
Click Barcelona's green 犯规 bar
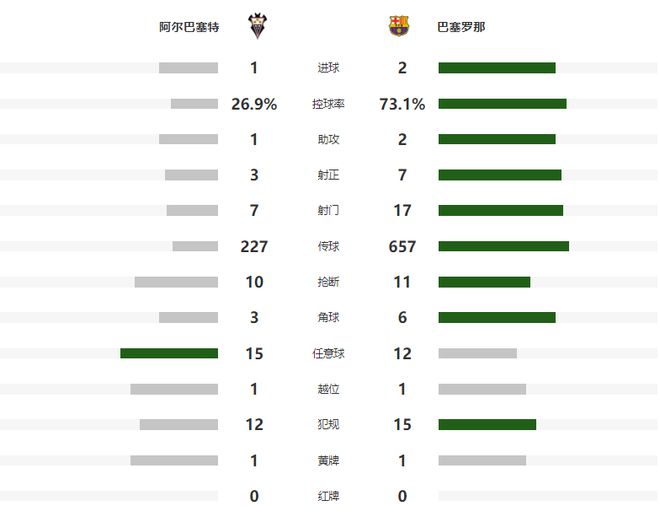(x=487, y=424)
